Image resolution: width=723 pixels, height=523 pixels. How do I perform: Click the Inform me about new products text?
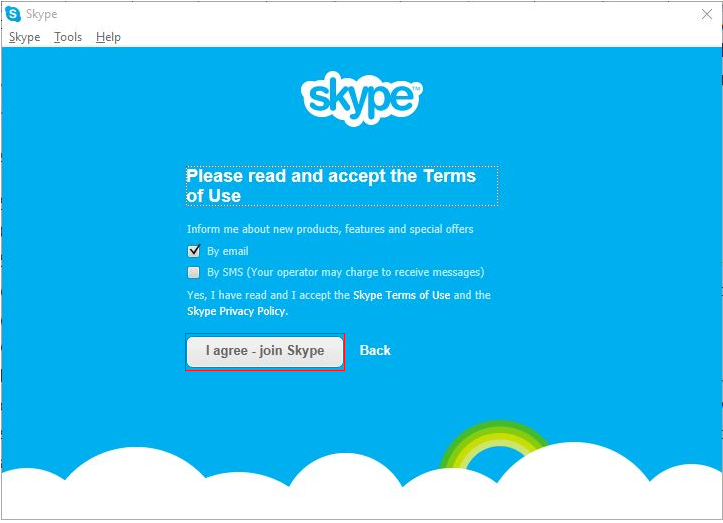coord(330,229)
